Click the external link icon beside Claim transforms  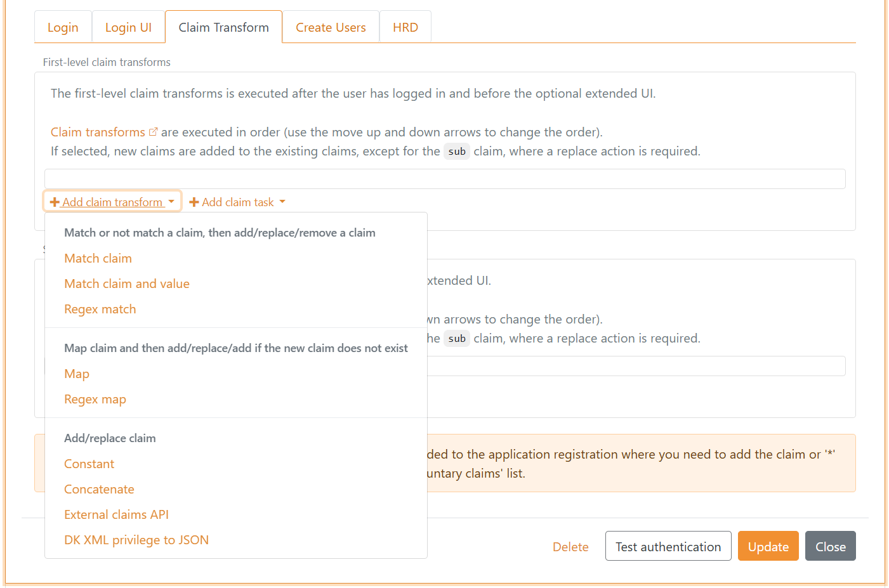(154, 131)
